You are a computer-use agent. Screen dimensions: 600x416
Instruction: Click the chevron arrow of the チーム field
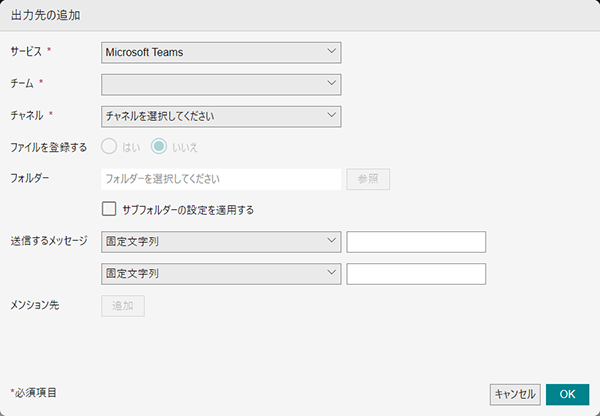pos(331,83)
